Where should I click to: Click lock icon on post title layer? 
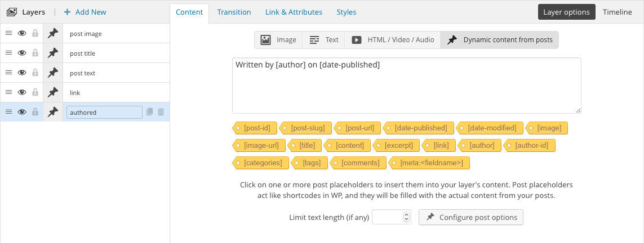[x=35, y=53]
